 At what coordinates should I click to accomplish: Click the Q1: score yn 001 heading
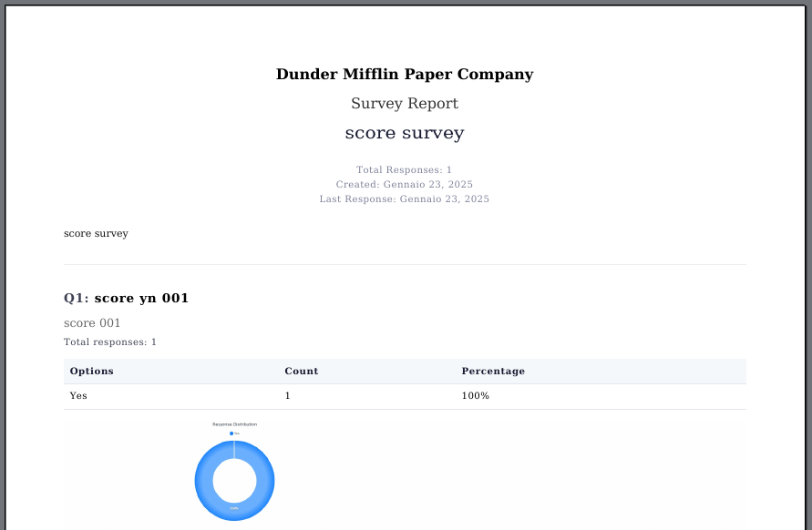click(126, 298)
